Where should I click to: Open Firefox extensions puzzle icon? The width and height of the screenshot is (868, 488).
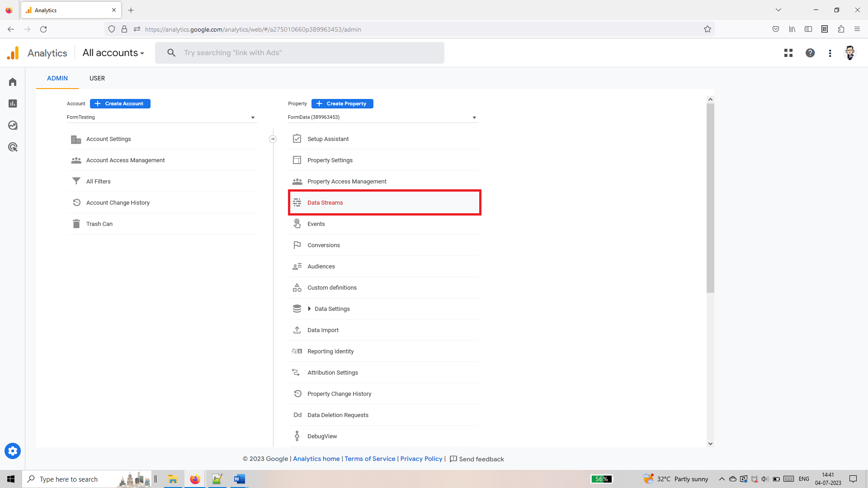(x=841, y=29)
